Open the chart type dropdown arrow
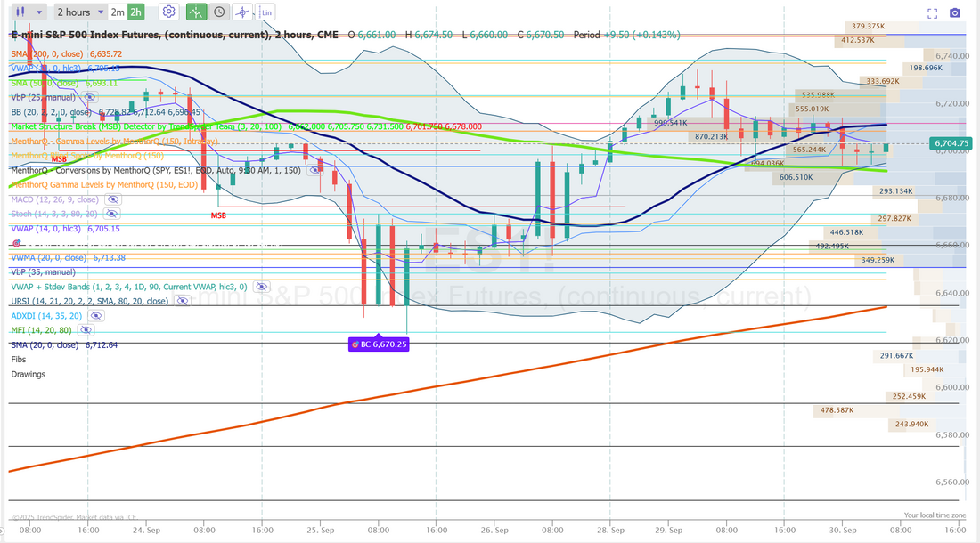 tap(38, 12)
